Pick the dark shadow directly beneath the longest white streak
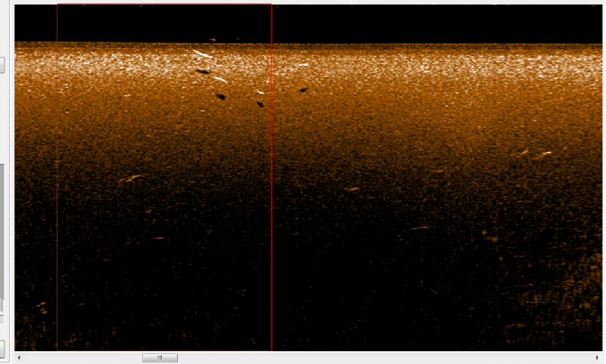Viewport: 606px width, 364px height. (x=202, y=72)
